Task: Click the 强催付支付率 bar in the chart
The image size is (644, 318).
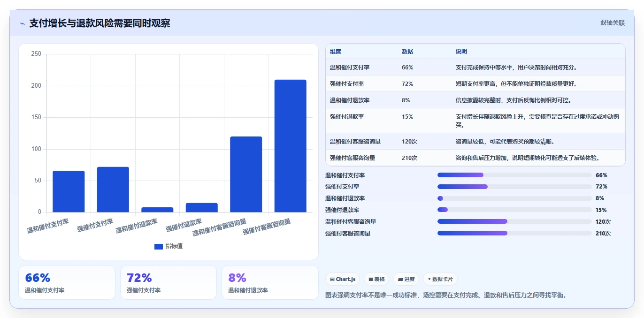Action: [x=113, y=189]
